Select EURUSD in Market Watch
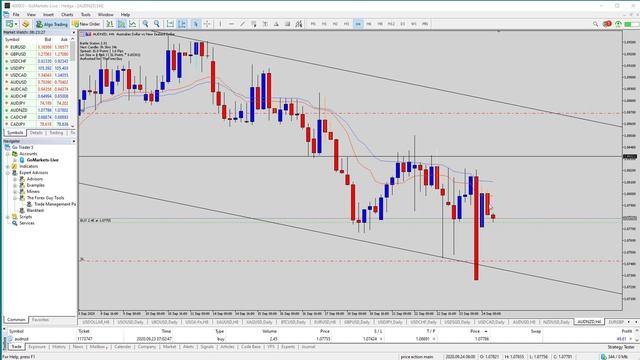This screenshot has height=360, width=640. (37, 47)
